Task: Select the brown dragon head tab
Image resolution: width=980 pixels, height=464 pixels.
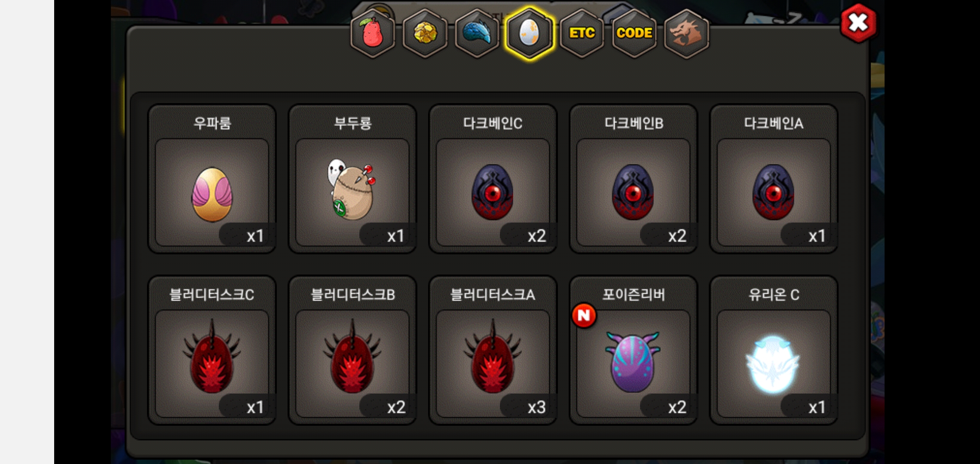Action: coord(686,33)
